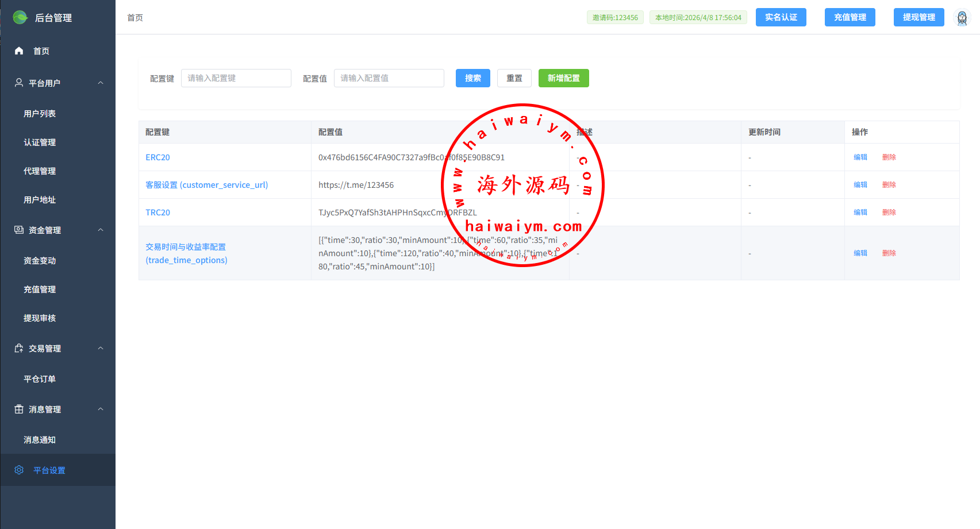The width and height of the screenshot is (980, 529).
Task: Click the message management gift icon
Action: [x=19, y=409]
